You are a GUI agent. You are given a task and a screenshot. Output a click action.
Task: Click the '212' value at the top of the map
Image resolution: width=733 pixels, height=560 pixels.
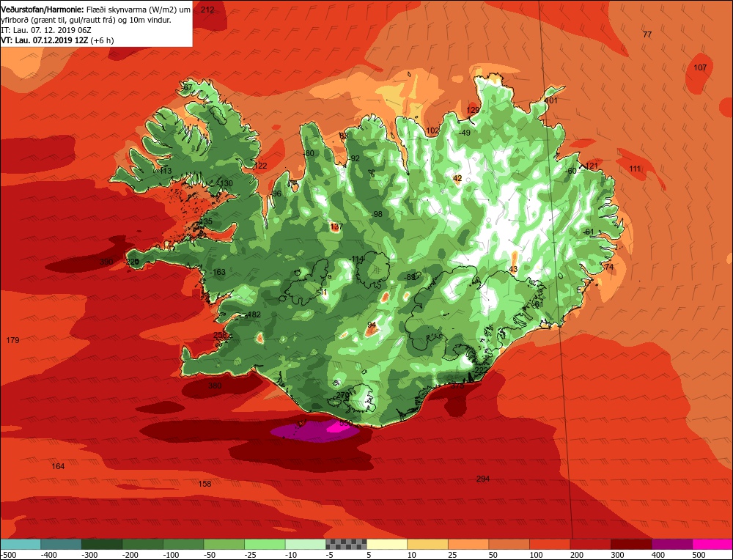click(x=207, y=10)
